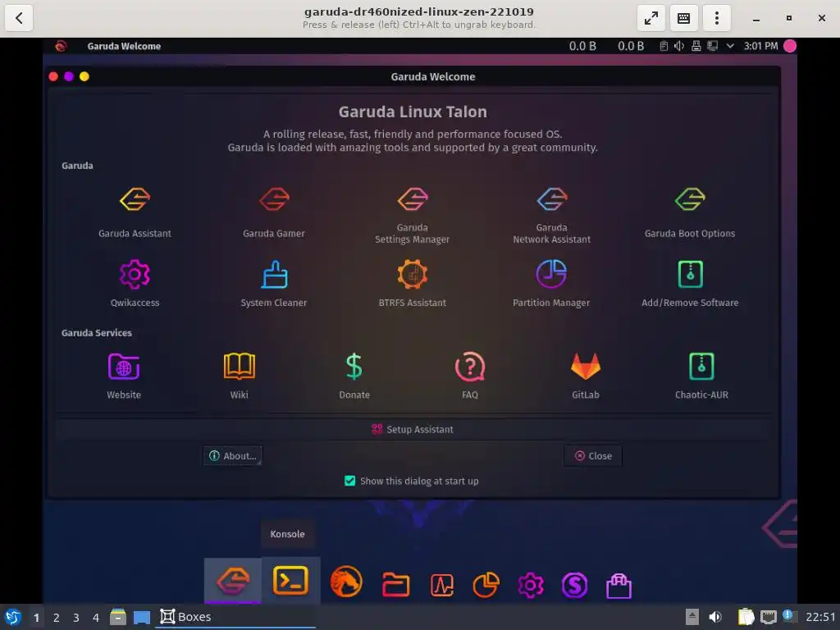This screenshot has width=840, height=630.
Task: Click the host removable media eject icon
Action: tap(692, 617)
